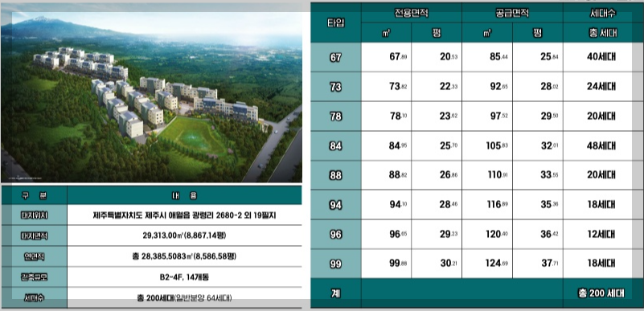The height and width of the screenshot is (311, 644).
Task: Select type cell '84'
Action: click(x=335, y=146)
